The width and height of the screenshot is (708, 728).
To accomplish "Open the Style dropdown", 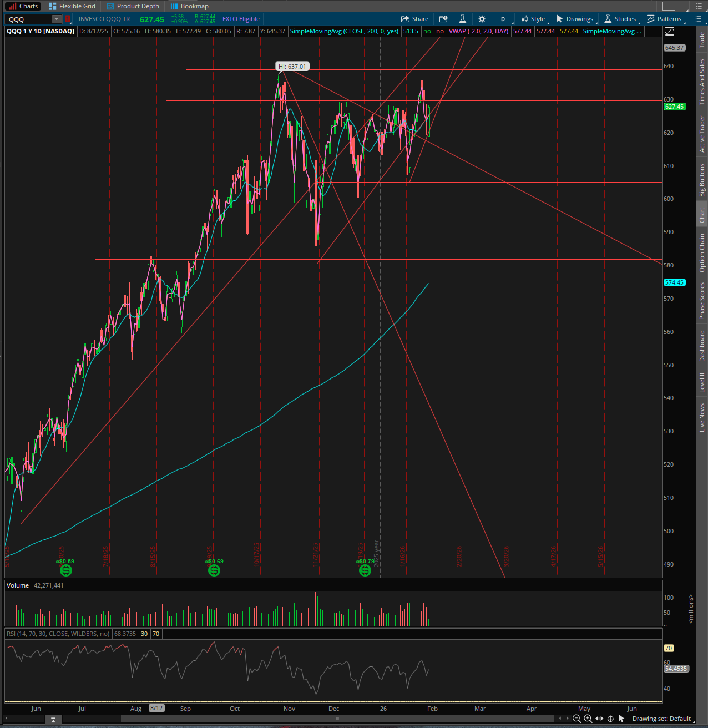I will pyautogui.click(x=533, y=19).
